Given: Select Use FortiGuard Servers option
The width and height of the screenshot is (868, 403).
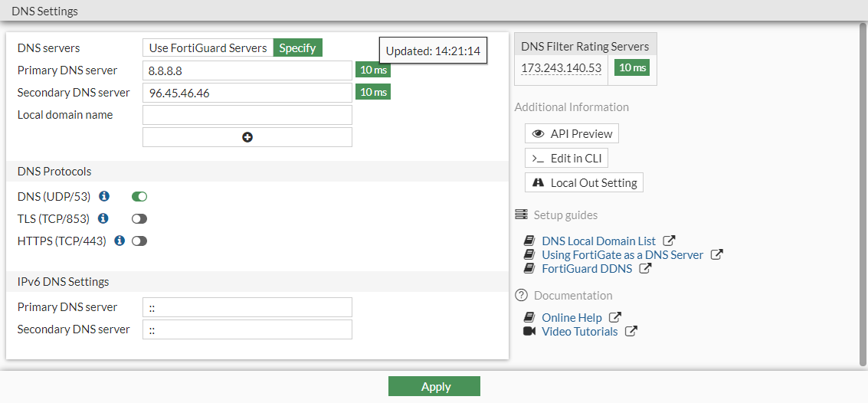Looking at the screenshot, I should (208, 48).
